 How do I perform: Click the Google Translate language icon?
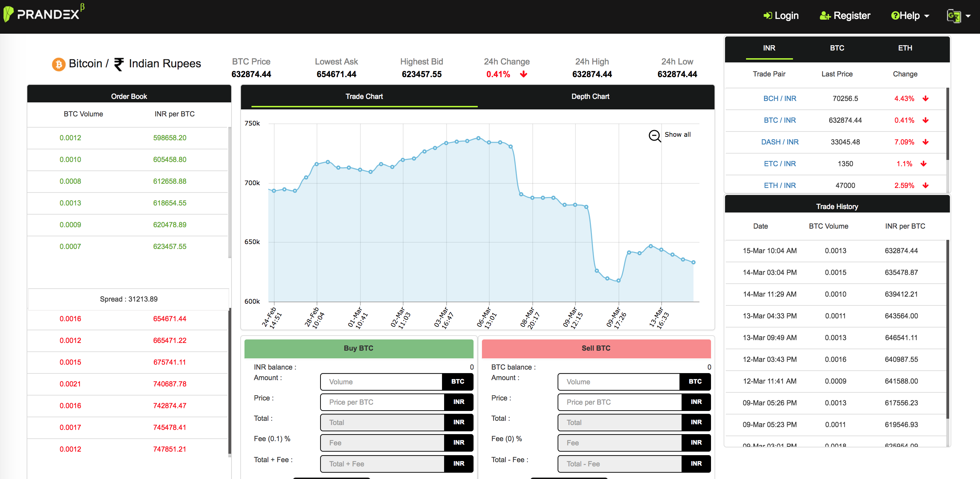tap(953, 16)
